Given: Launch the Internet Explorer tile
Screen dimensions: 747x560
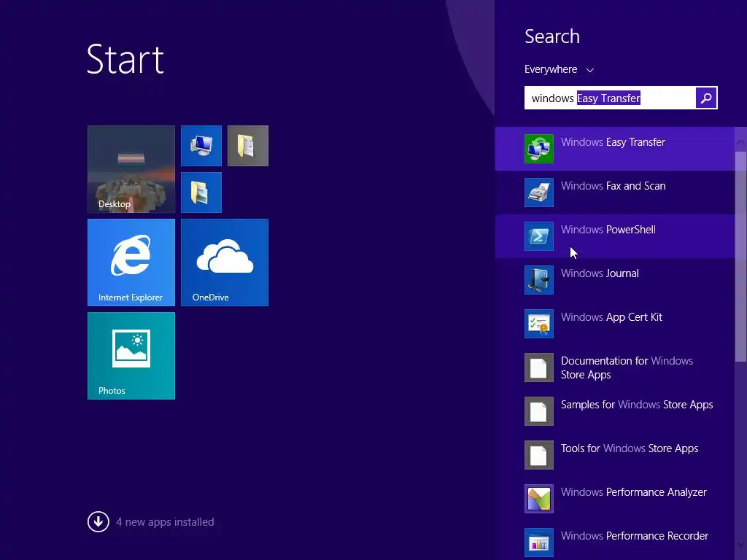Looking at the screenshot, I should point(131,262).
